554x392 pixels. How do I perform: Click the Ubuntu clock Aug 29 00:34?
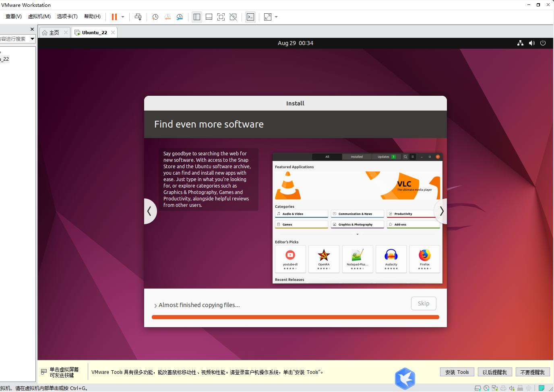point(296,43)
